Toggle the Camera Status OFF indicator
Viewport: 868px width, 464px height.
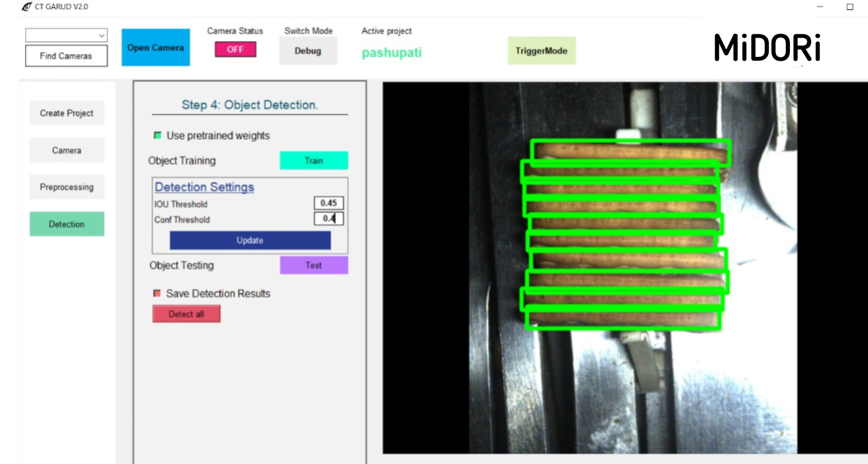pos(235,49)
